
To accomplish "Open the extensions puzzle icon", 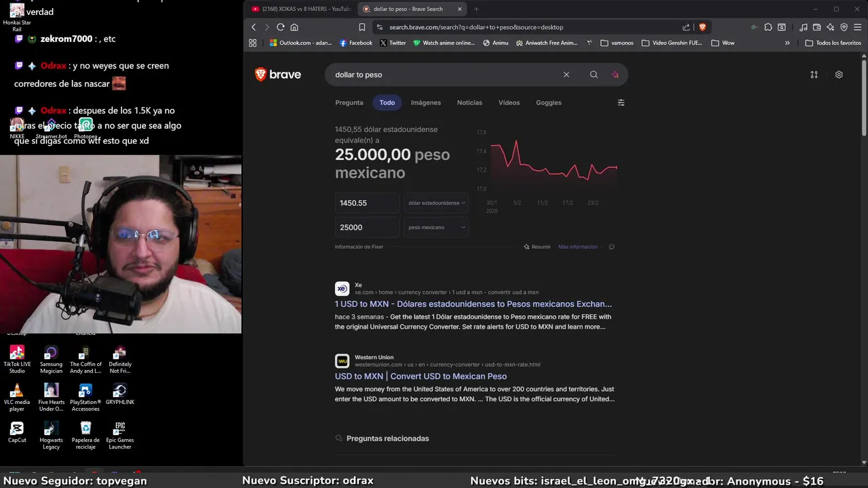I will pyautogui.click(x=768, y=27).
